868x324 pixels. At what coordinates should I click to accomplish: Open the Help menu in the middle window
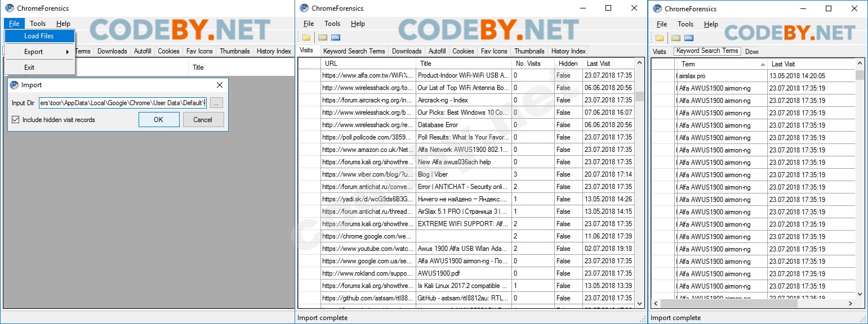point(358,23)
